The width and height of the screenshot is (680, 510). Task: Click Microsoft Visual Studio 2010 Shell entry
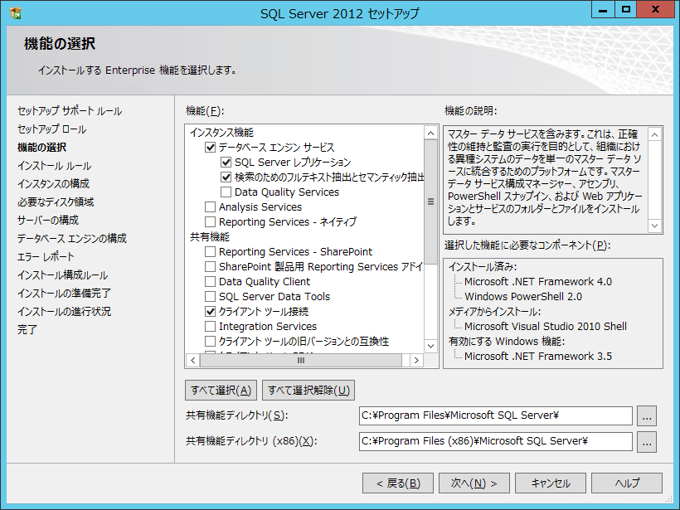click(545, 326)
